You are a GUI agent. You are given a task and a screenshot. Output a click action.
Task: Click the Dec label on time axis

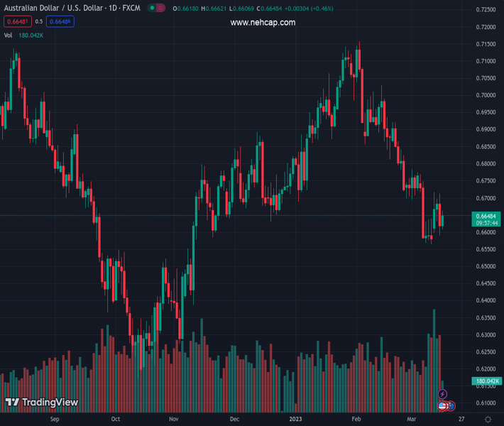(234, 420)
